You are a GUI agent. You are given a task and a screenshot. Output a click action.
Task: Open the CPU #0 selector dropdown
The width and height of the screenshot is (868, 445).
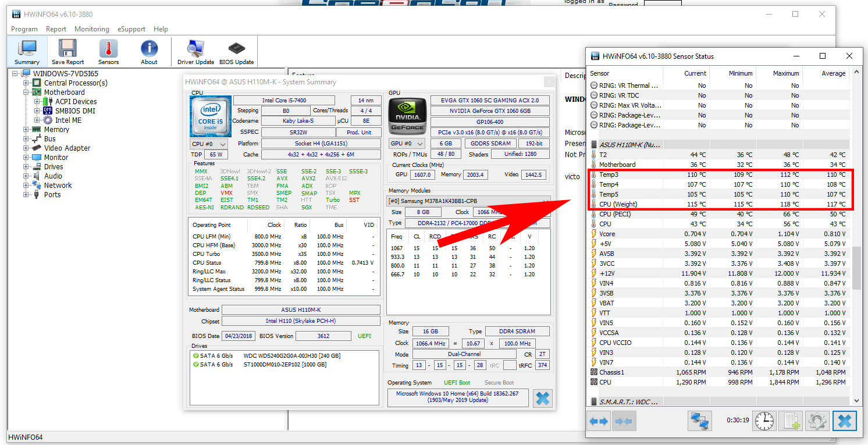[x=209, y=144]
